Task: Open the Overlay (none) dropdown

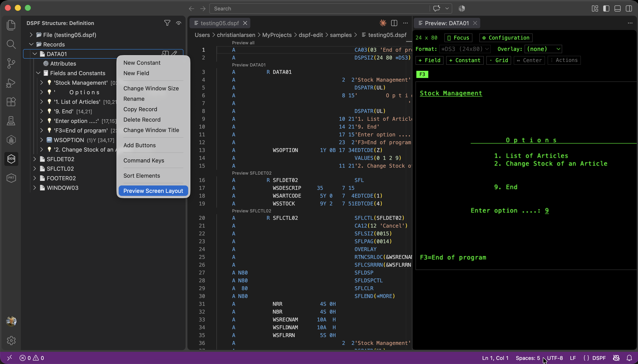Action: point(543,49)
